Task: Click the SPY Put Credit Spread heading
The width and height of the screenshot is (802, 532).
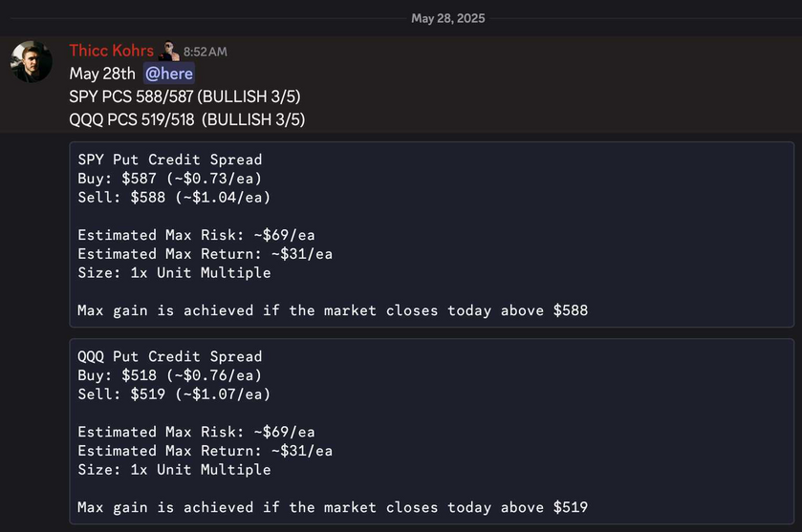Action: click(x=170, y=160)
